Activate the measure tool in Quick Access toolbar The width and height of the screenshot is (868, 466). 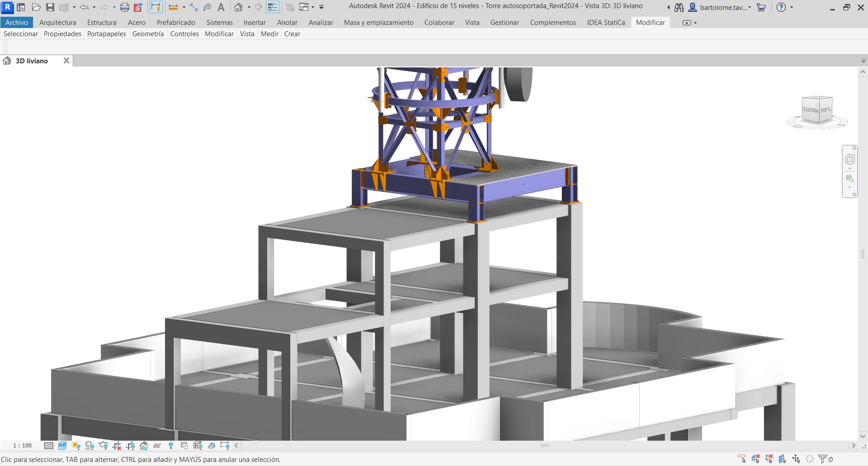tap(173, 7)
